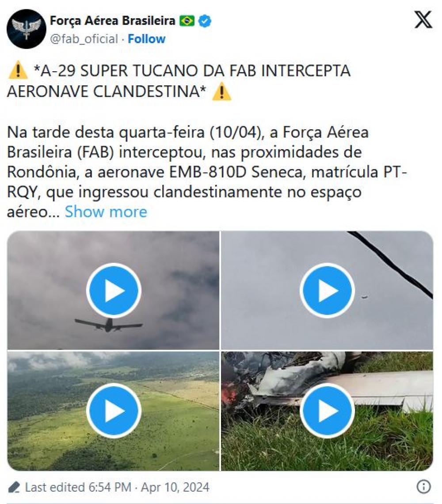Click the info icon beside the date
This screenshot has height=504, width=442.
pyautogui.click(x=423, y=486)
